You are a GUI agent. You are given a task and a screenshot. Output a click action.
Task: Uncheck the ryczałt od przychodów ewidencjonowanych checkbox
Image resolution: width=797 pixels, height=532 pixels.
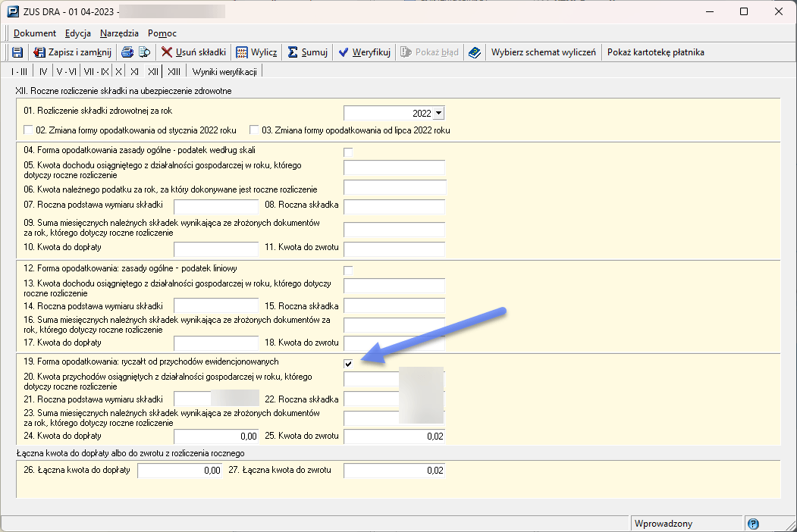click(348, 365)
